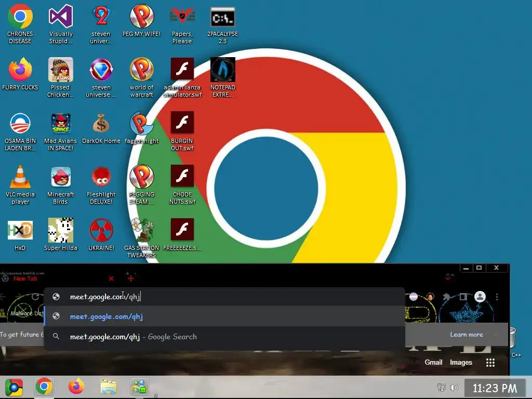Maximize the Chrome browser window
This screenshot has width=532, height=399.
479,268
